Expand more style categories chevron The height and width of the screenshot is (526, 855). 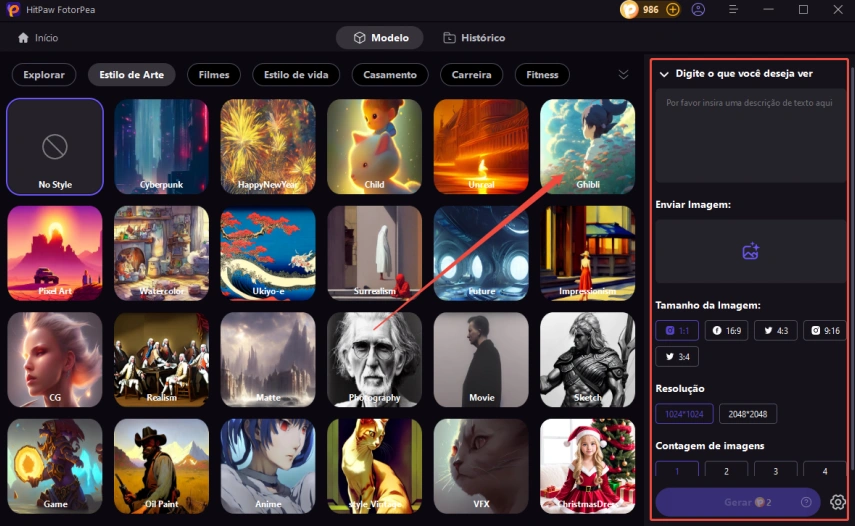(x=623, y=75)
